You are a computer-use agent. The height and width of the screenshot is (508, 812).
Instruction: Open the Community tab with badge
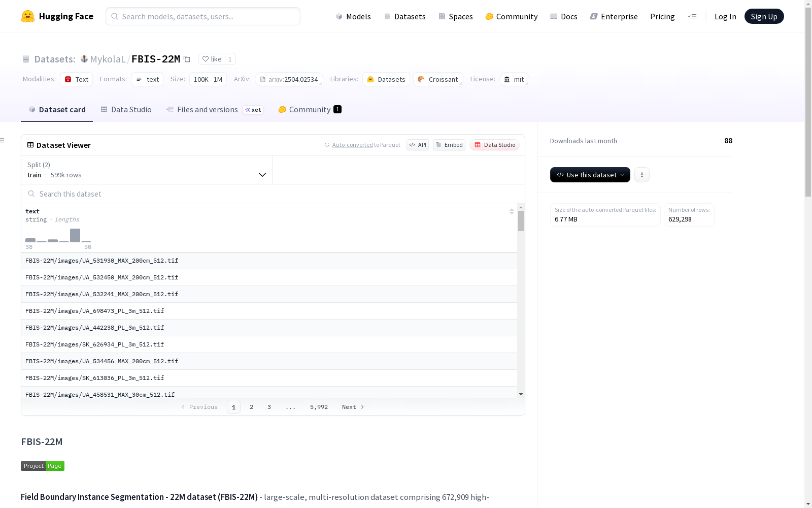click(x=310, y=109)
